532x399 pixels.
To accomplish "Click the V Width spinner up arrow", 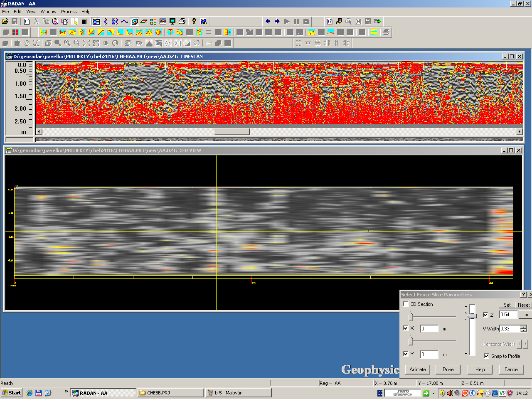I will [523, 327].
